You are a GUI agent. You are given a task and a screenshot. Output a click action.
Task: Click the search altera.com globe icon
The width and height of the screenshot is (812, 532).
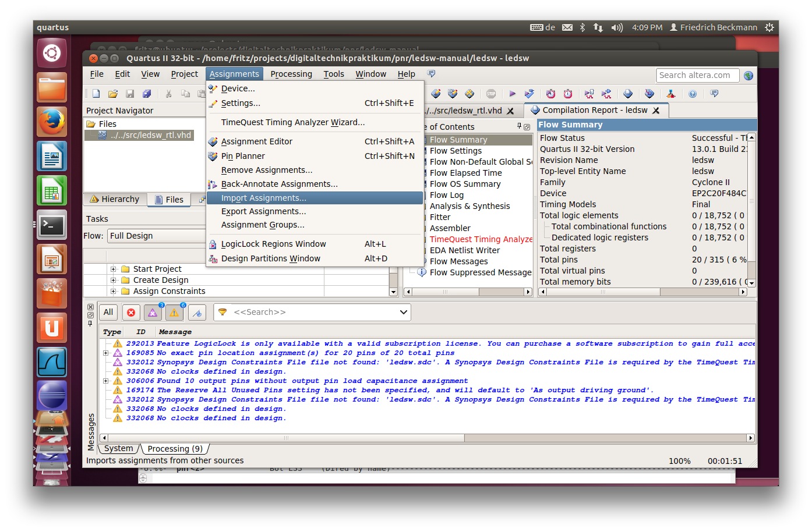point(749,76)
